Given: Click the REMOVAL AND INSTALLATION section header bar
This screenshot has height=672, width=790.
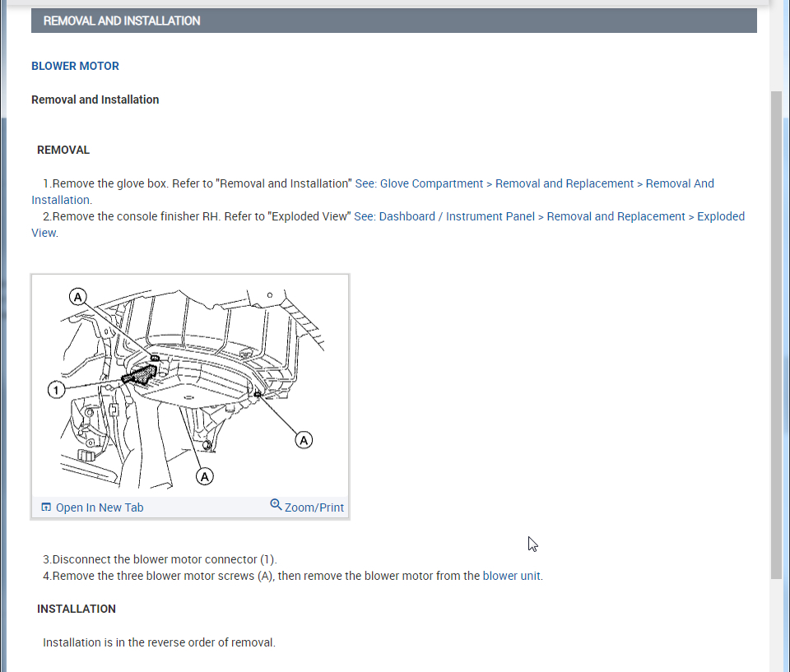Looking at the screenshot, I should tap(393, 21).
